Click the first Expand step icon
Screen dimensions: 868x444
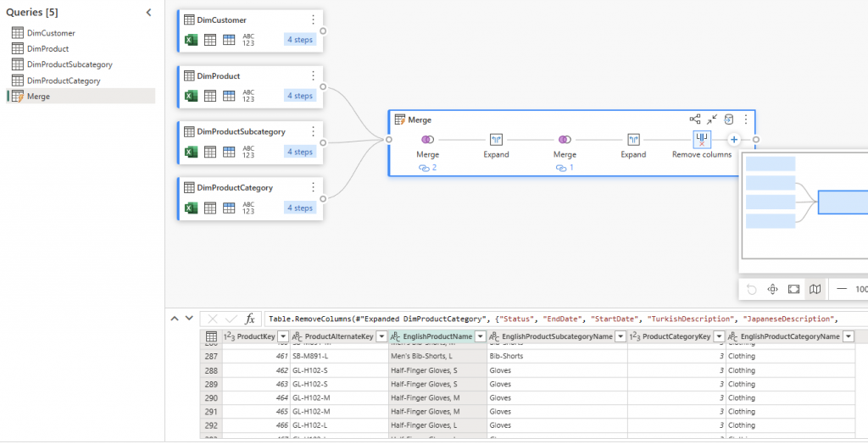(x=496, y=140)
